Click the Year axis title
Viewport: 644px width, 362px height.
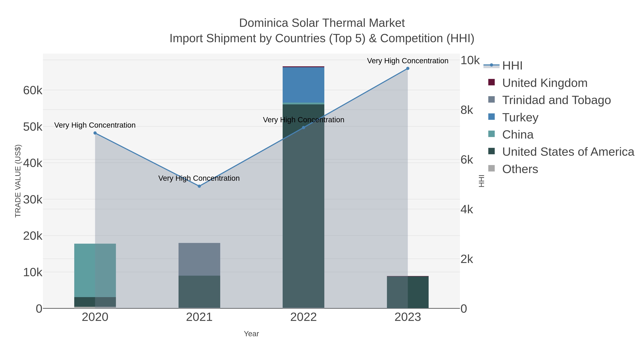point(252,334)
